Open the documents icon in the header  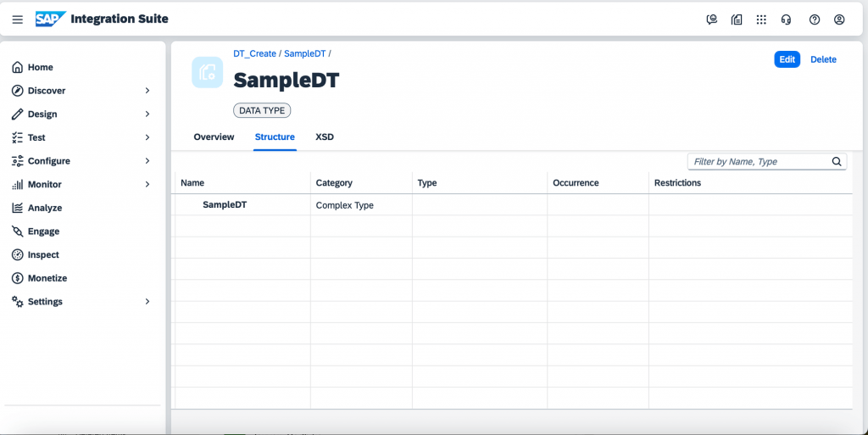(737, 20)
